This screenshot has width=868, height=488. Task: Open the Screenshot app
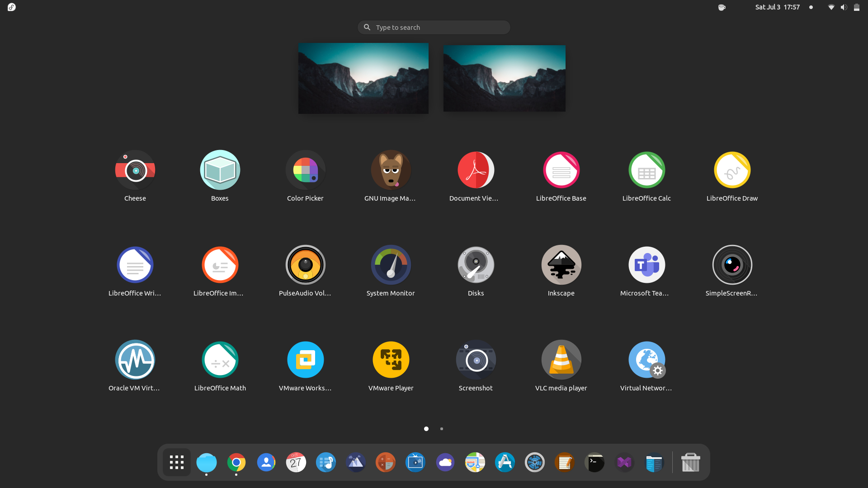(x=476, y=360)
